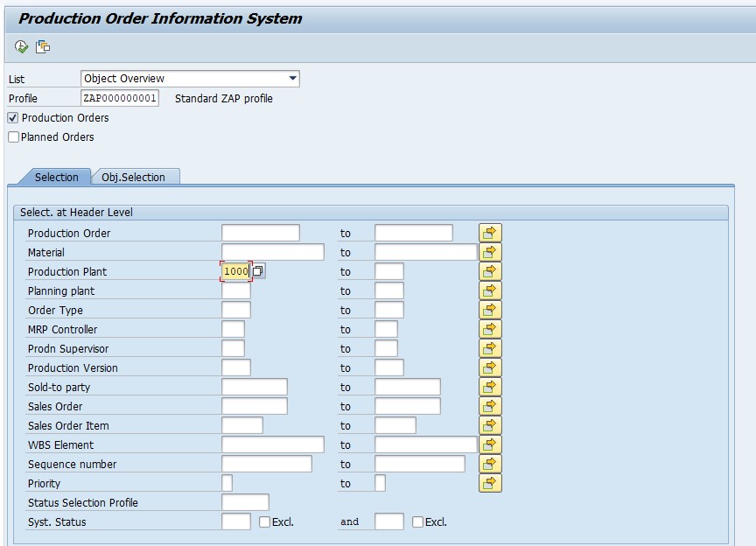Uncheck the Production Orders checkbox

pyautogui.click(x=13, y=117)
